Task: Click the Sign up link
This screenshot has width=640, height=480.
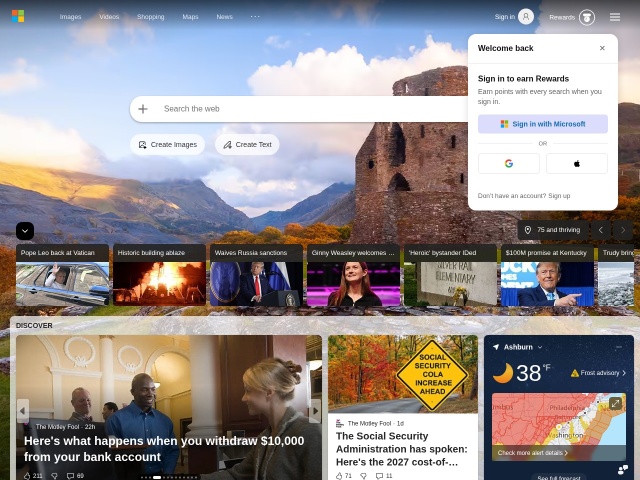Action: (559, 196)
